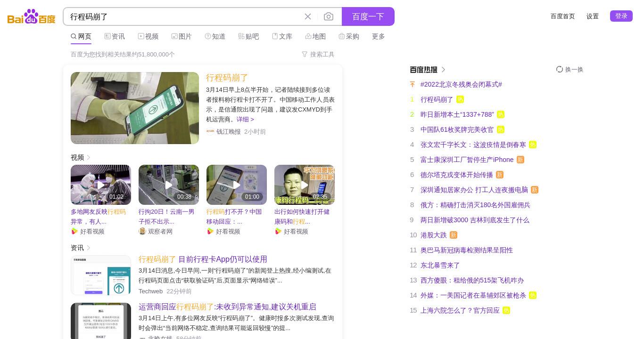Open hot topic #2022北京冬残奥会闭幕式#
This screenshot has width=644, height=339.
tap(461, 84)
